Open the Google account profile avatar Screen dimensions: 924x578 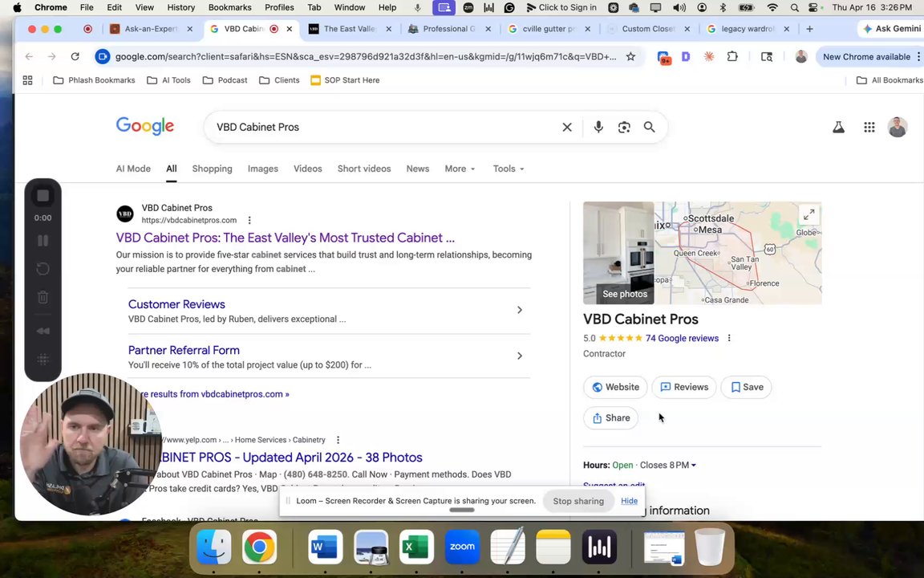point(898,127)
